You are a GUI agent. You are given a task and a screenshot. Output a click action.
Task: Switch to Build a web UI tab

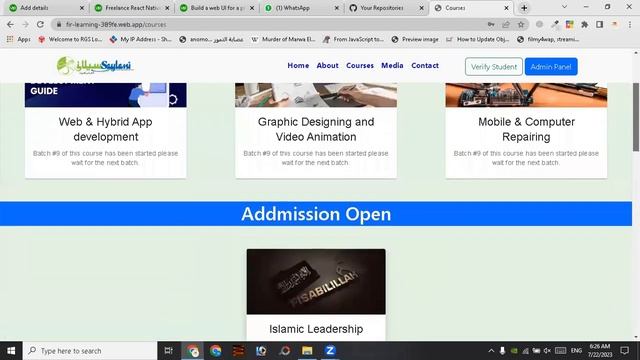click(217, 8)
